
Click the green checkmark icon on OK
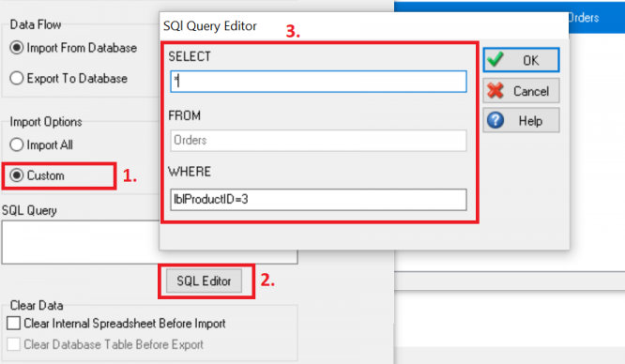tap(495, 60)
